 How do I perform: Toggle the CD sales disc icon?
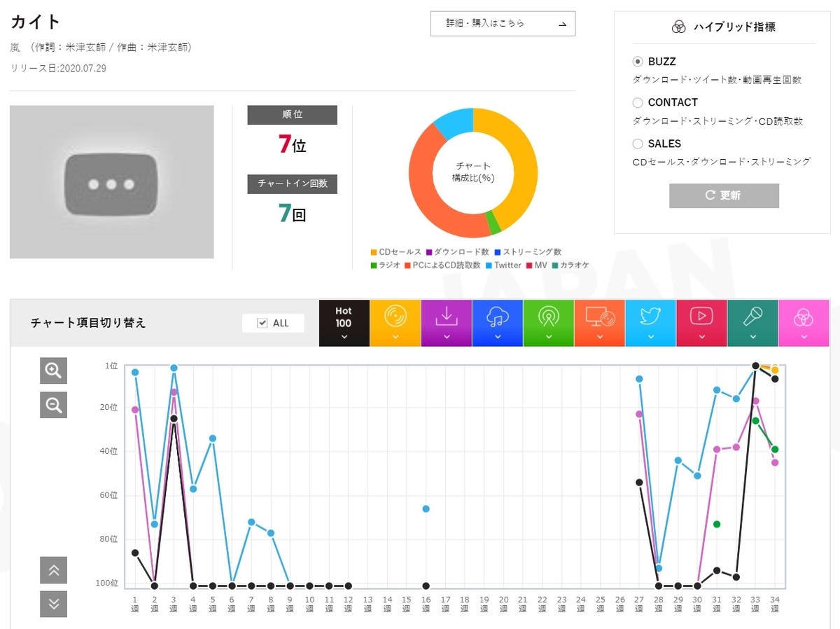[395, 323]
